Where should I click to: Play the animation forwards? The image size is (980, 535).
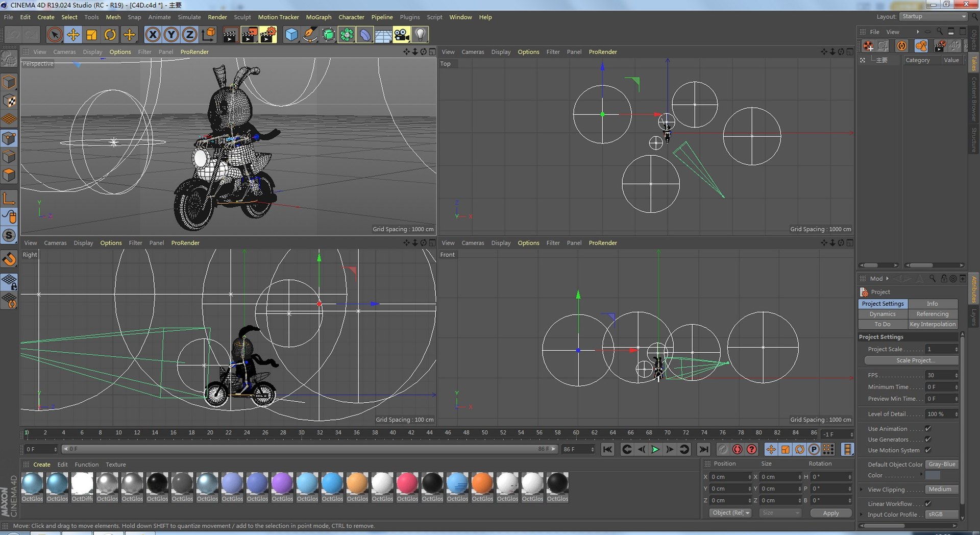655,449
